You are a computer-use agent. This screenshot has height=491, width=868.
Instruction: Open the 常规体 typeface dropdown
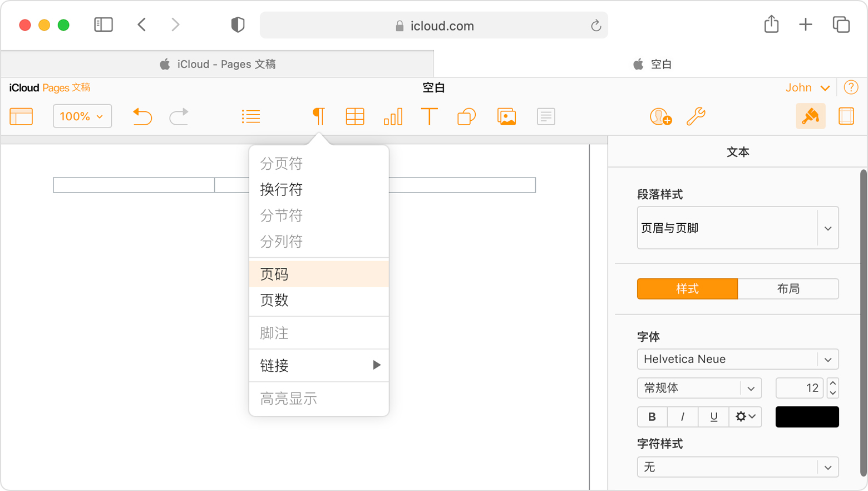[699, 388]
